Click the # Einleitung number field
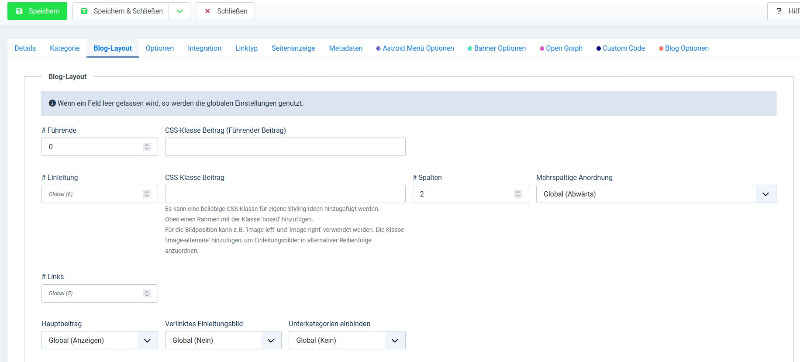This screenshot has height=362, width=800. click(x=99, y=194)
